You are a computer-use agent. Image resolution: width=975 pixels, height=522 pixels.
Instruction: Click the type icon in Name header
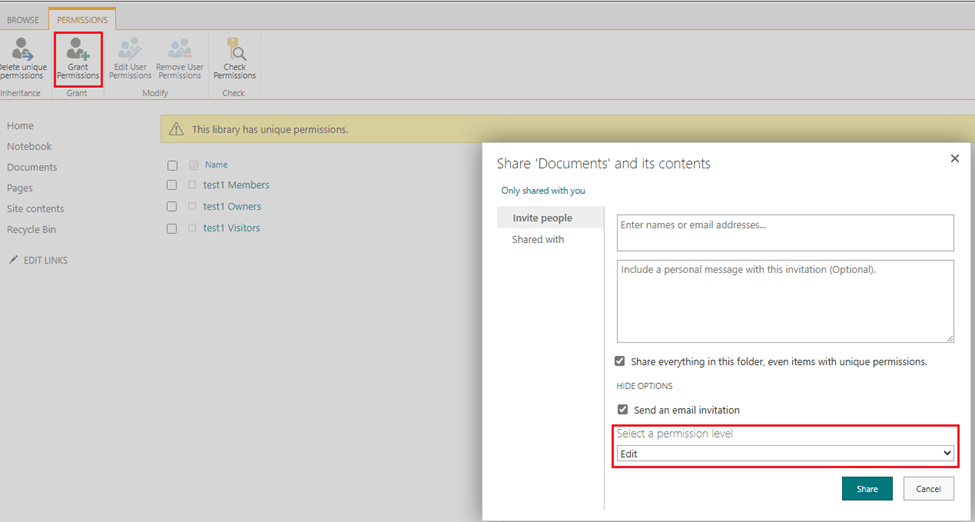[193, 165]
